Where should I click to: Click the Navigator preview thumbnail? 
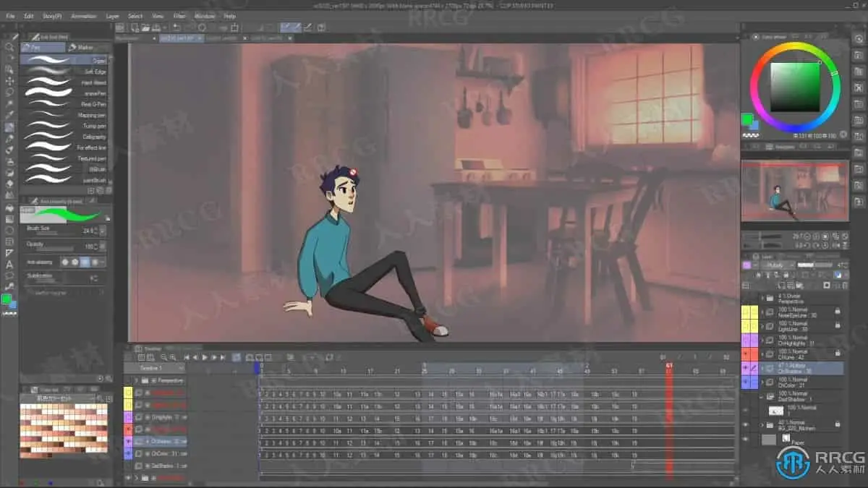pos(795,191)
